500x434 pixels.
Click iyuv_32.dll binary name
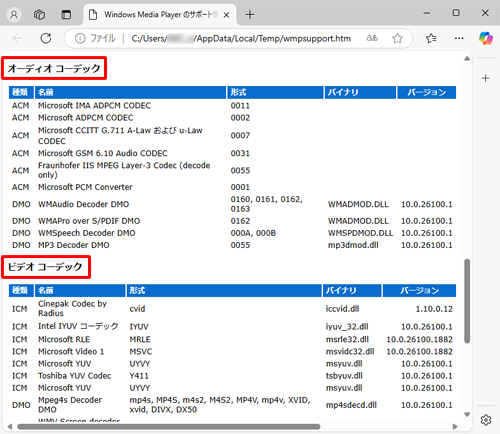pyautogui.click(x=347, y=327)
